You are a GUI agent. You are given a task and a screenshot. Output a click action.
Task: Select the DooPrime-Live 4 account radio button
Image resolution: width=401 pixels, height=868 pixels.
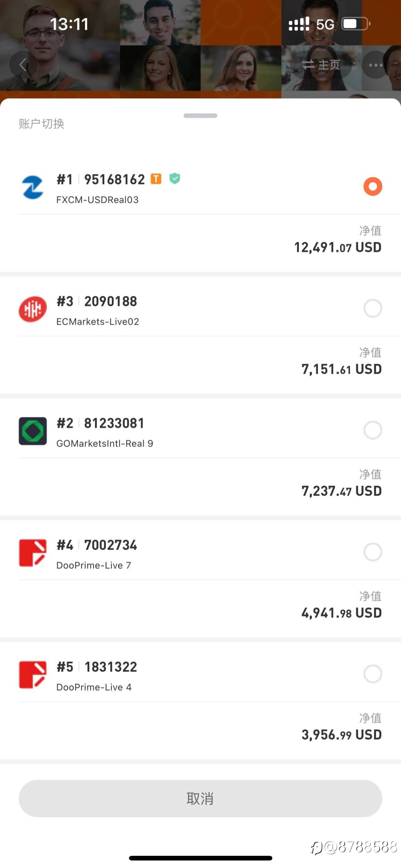pos(373,674)
